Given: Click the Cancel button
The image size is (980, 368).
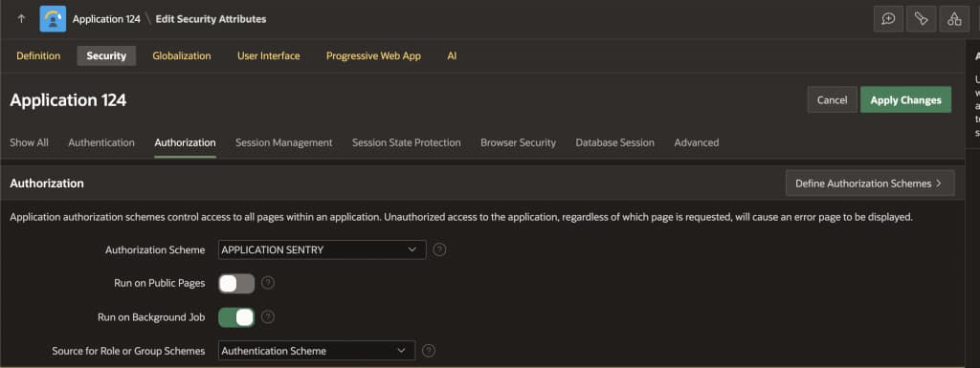Looking at the screenshot, I should 832,99.
